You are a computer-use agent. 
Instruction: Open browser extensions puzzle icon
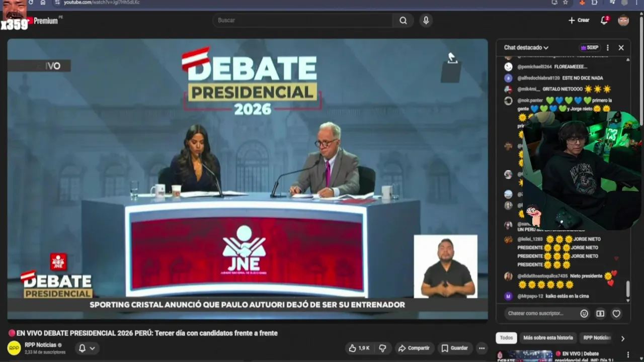pyautogui.click(x=594, y=3)
